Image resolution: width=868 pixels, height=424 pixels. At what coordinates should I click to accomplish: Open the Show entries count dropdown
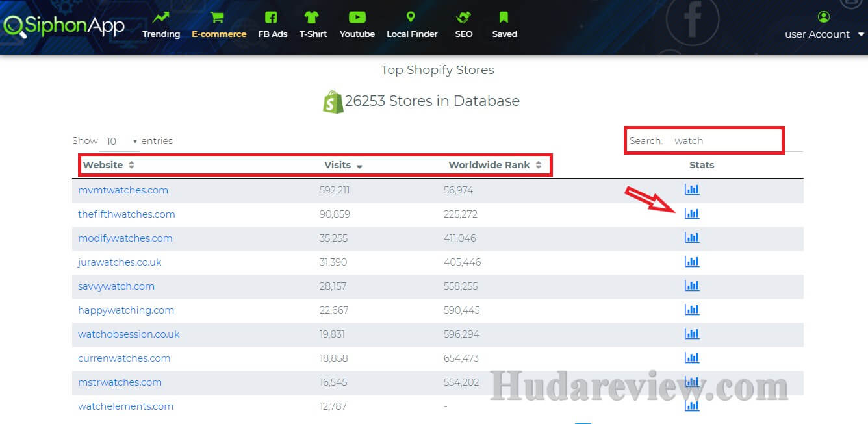[120, 141]
